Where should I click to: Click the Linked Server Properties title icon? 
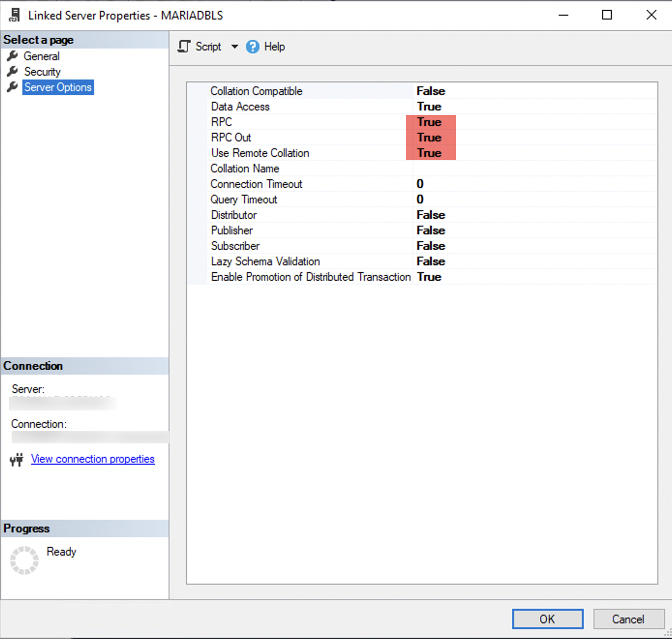point(15,15)
